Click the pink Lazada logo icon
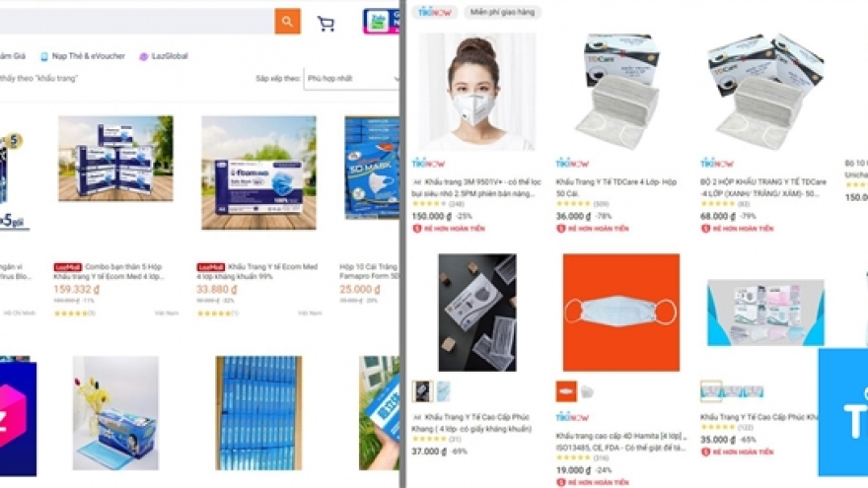Image resolution: width=868 pixels, height=488 pixels. click(18, 418)
